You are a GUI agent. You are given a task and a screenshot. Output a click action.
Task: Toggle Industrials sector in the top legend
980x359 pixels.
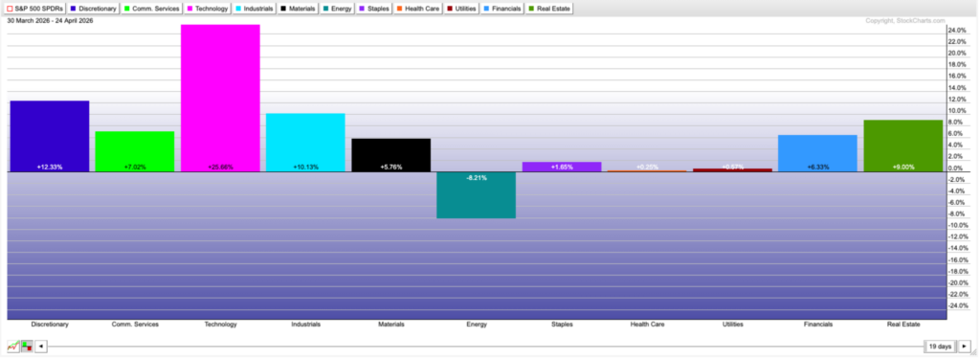click(x=255, y=9)
